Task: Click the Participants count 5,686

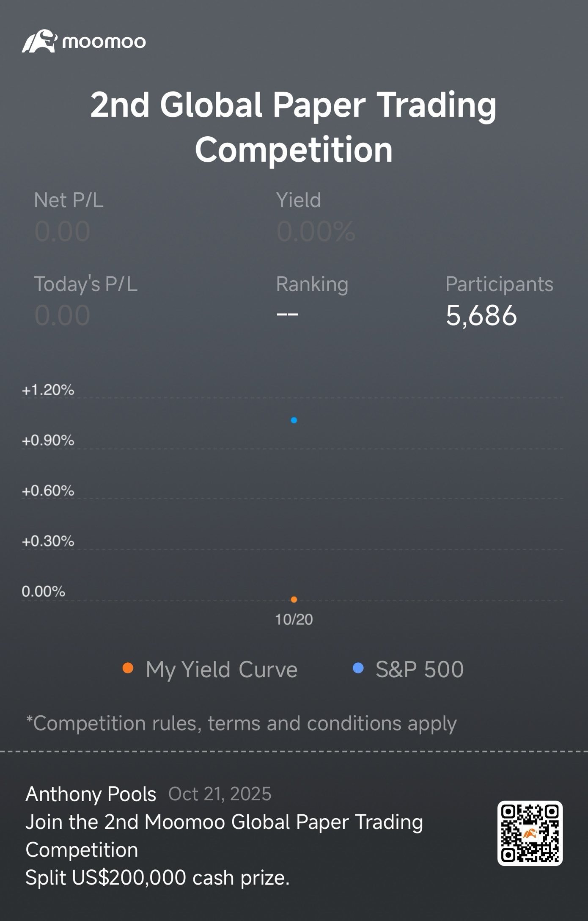Action: pos(481,315)
